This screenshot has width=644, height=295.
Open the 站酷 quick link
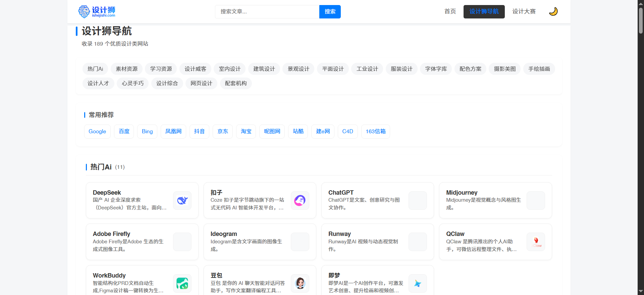(298, 132)
